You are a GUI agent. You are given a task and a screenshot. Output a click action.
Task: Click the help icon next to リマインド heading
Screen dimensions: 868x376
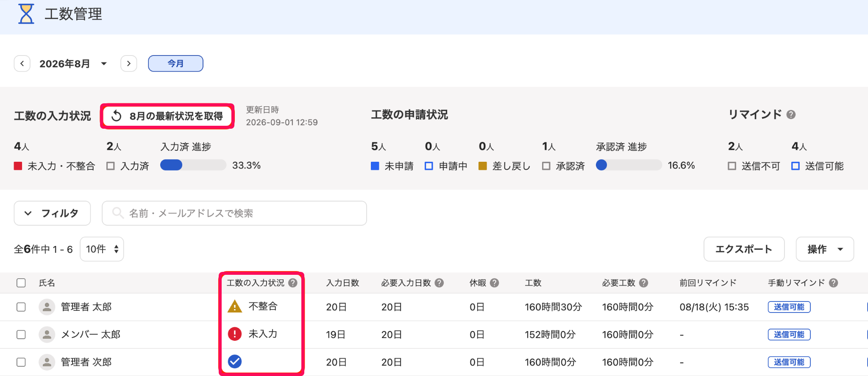(x=791, y=115)
